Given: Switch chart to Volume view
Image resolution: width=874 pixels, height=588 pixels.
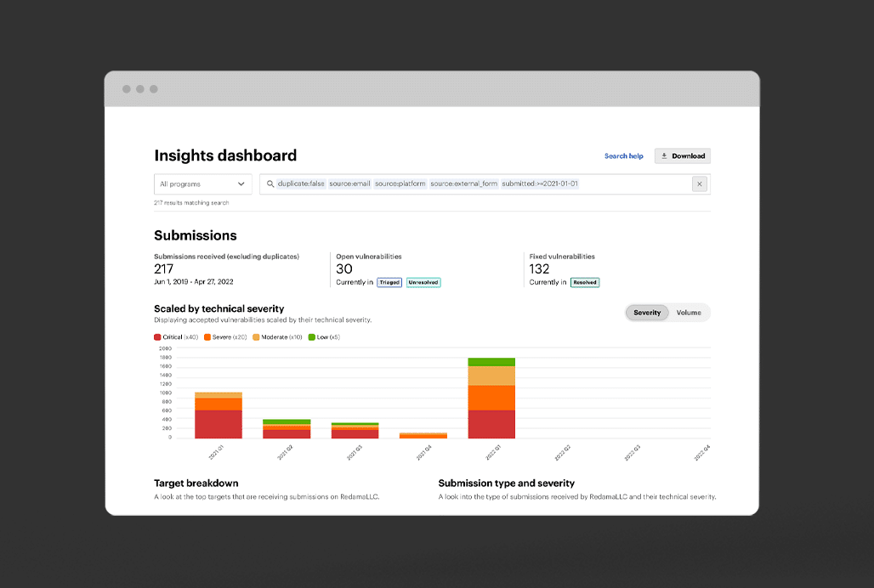Looking at the screenshot, I should point(689,313).
